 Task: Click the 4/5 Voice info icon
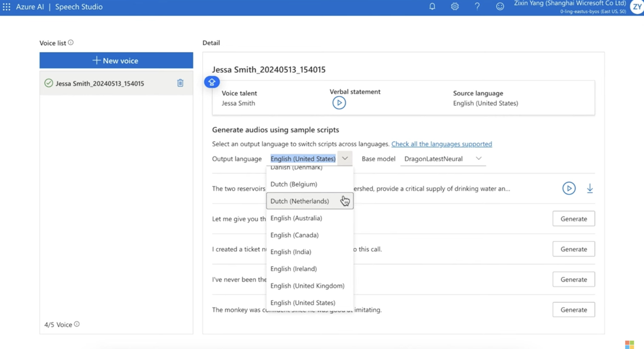pos(77,324)
